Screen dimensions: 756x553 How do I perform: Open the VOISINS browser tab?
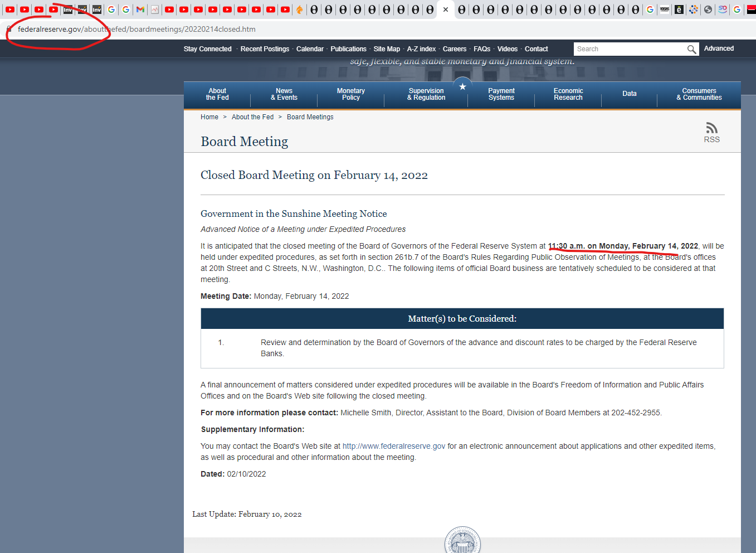(665, 9)
